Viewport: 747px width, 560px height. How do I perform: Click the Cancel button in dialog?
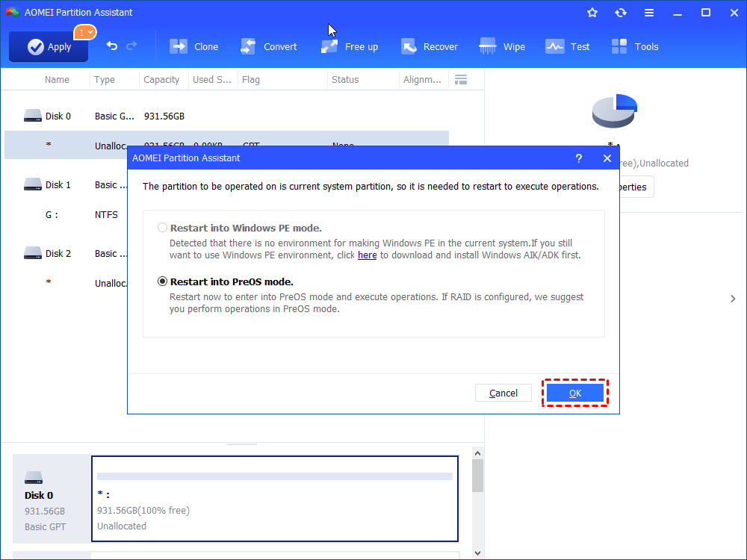coord(503,393)
